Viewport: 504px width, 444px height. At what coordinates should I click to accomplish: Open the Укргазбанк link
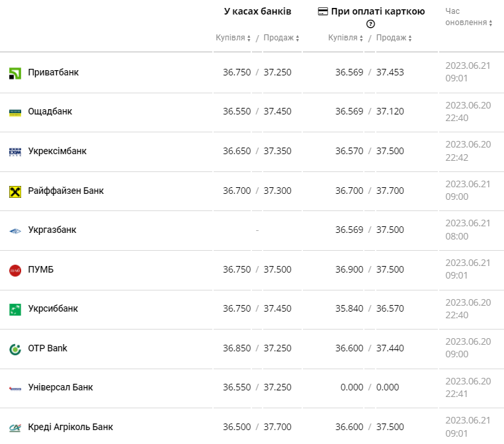click(52, 230)
